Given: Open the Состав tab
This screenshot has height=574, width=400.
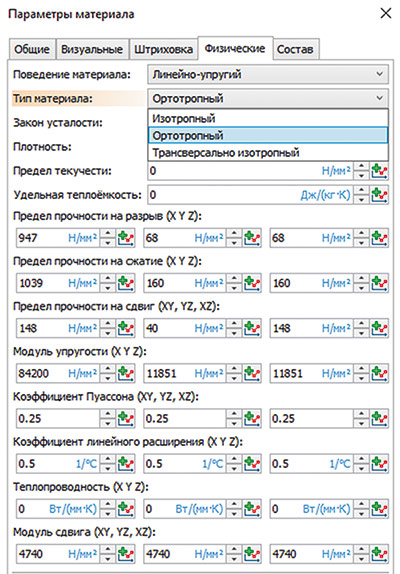Looking at the screenshot, I should coord(295,49).
